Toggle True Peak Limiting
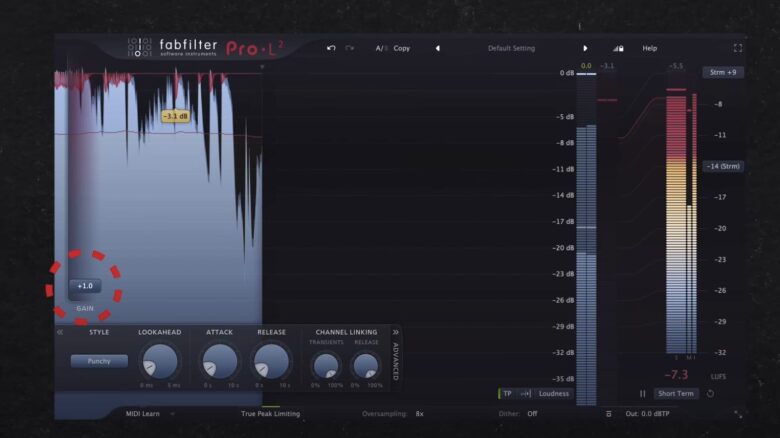Viewport: 780px width, 438px height. [x=271, y=414]
